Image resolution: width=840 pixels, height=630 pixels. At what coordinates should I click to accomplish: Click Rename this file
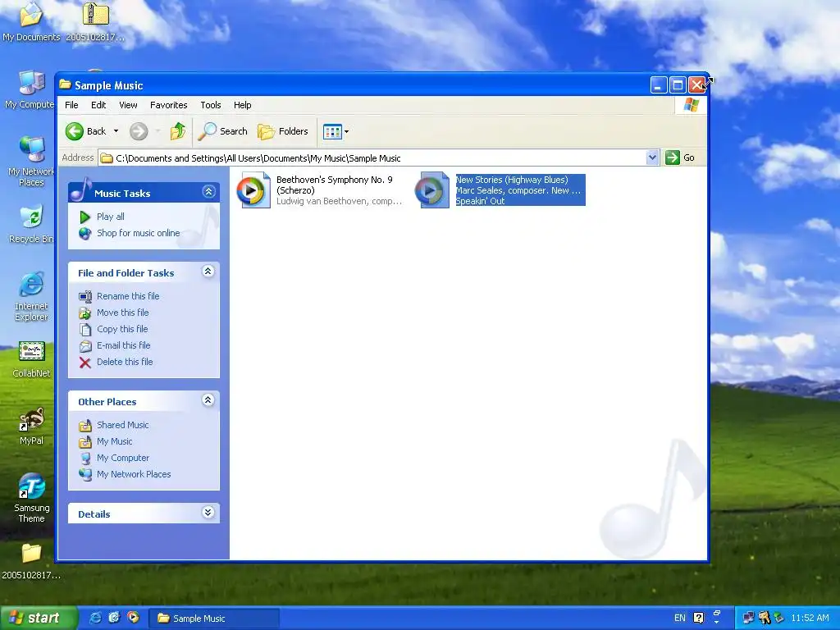tap(127, 296)
